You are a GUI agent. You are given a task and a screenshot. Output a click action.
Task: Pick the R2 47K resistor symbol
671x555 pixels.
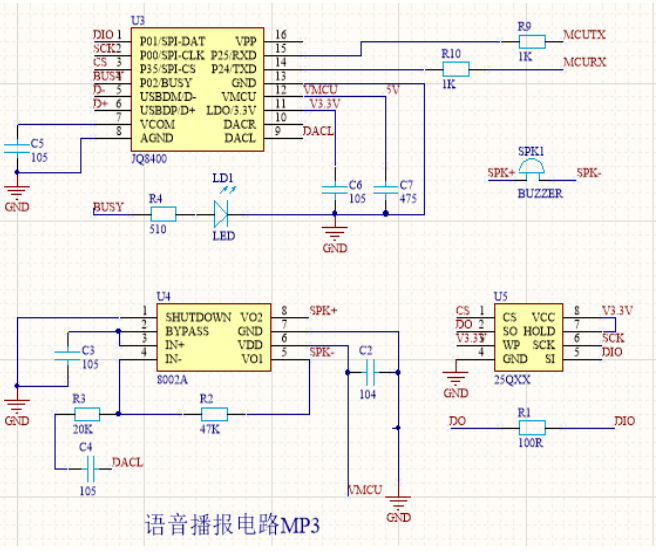click(214, 414)
